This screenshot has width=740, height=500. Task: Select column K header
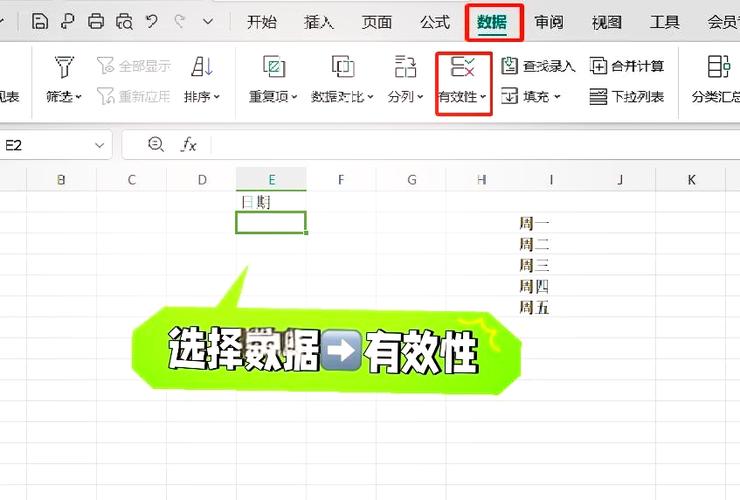691,179
